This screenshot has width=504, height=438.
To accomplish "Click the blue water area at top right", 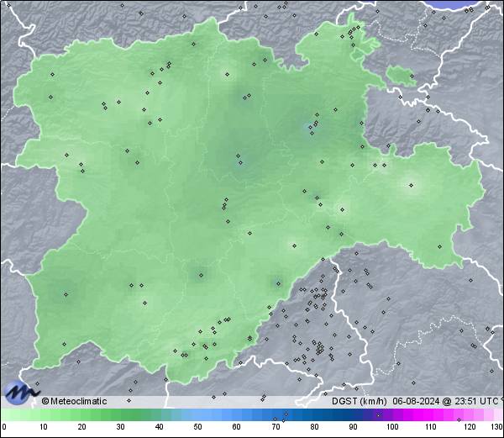I will coord(467,4).
